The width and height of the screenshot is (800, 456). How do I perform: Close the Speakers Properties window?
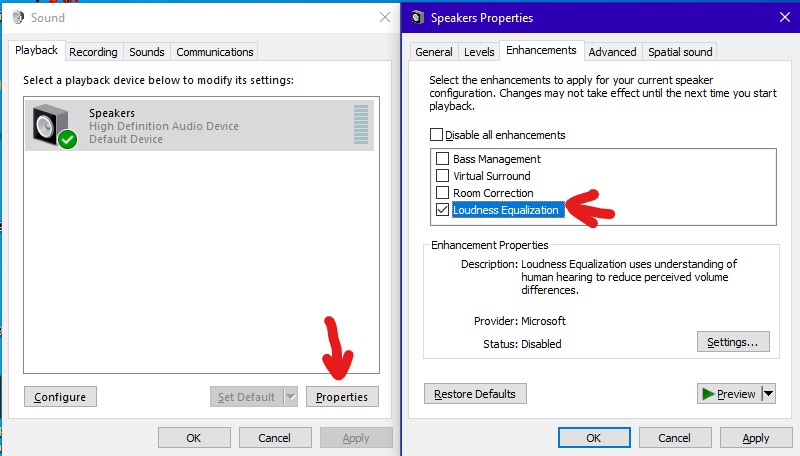click(783, 17)
